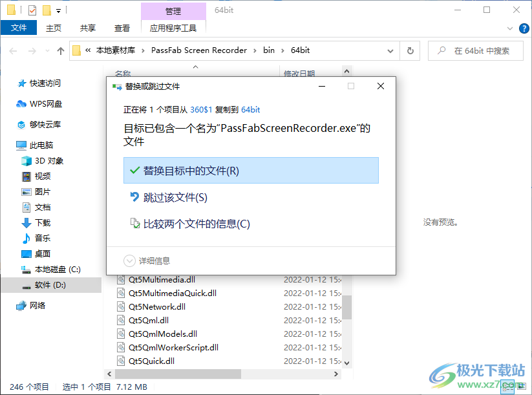Open WPS网盘 in the sidebar
The width and height of the screenshot is (532, 395).
(x=45, y=104)
